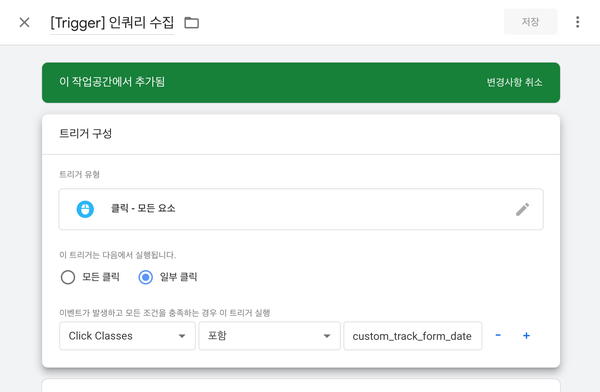
Task: Click the 이 트리거는 다음에서 실행됩니다 label
Action: point(117,255)
